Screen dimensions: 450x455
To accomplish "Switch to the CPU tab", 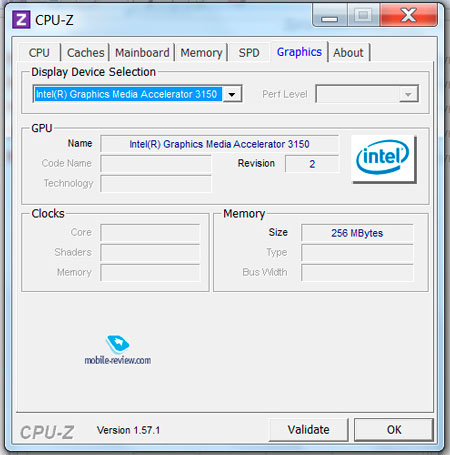I will coord(39,53).
